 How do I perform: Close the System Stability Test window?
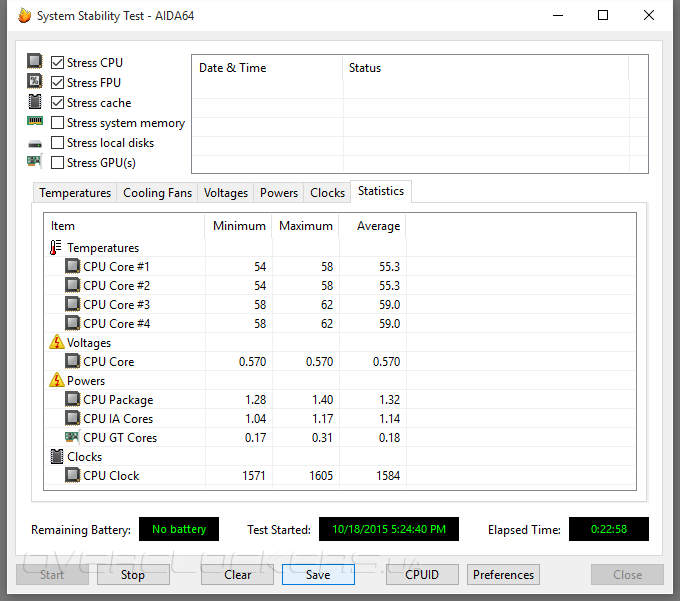tap(649, 16)
